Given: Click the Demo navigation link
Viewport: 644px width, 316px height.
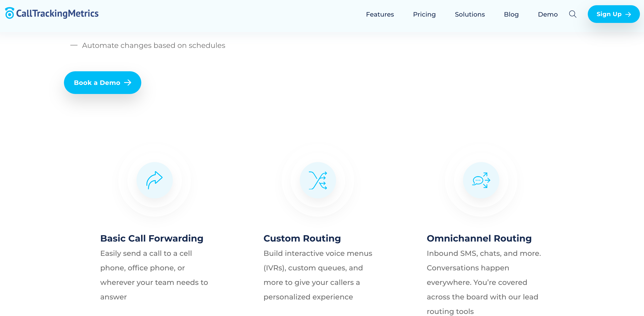Looking at the screenshot, I should pos(548,14).
